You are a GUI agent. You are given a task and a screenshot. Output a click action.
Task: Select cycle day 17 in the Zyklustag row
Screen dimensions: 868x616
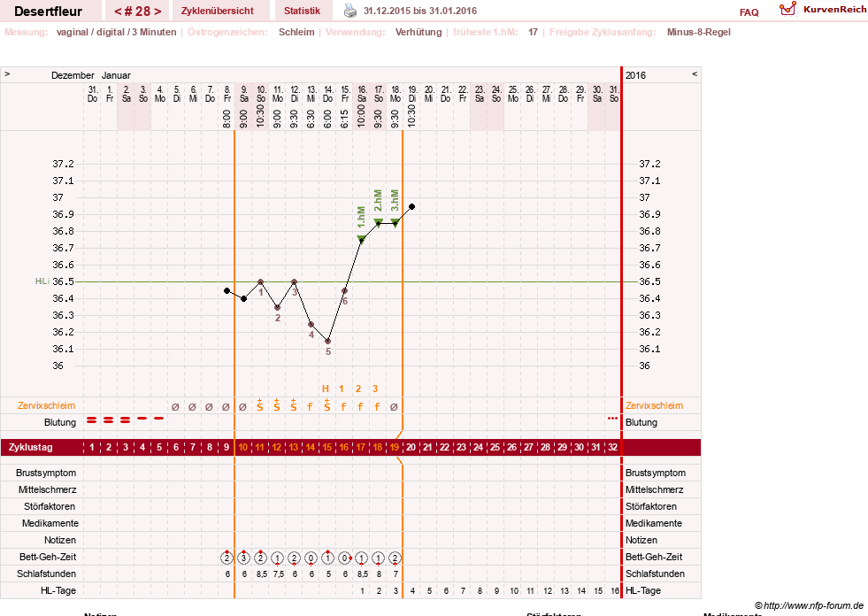pos(361,447)
